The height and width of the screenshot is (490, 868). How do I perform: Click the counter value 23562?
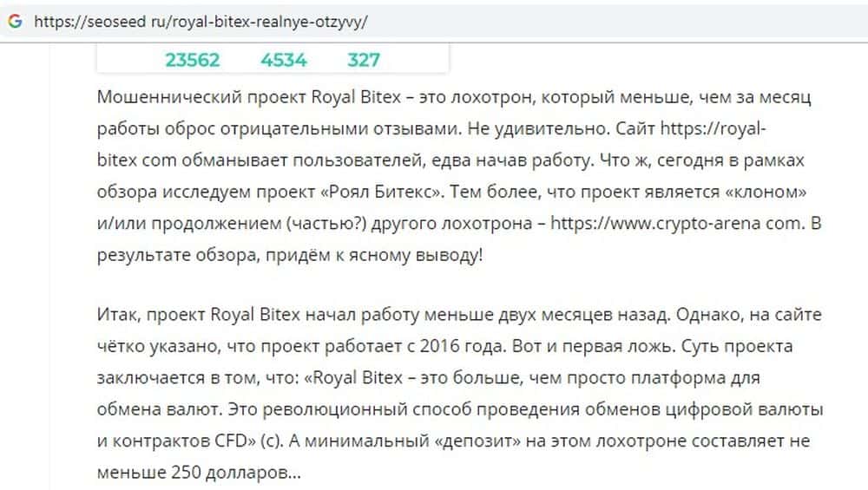point(193,60)
